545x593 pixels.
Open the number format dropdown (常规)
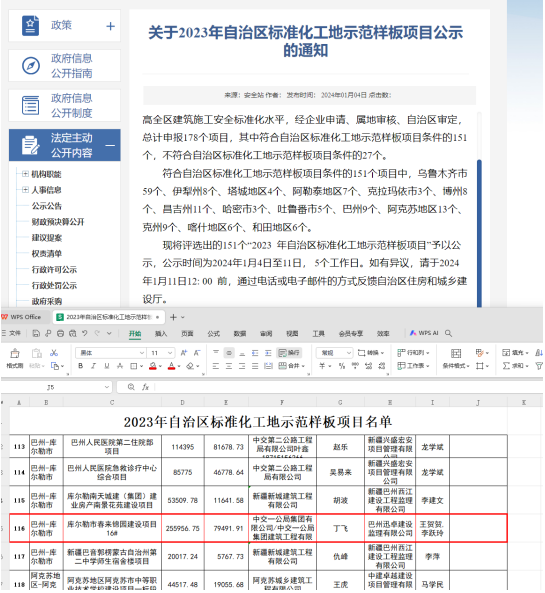349,353
